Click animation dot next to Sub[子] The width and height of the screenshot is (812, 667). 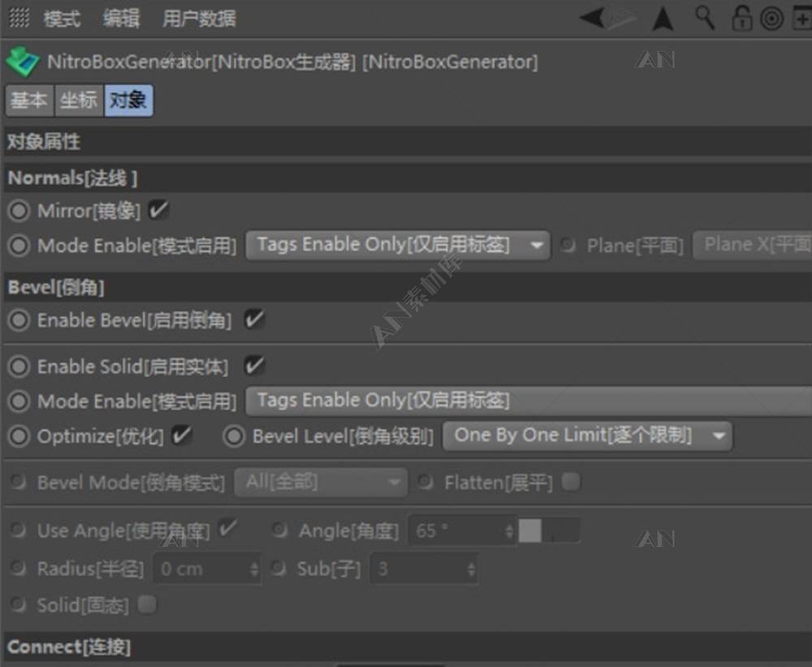point(278,568)
